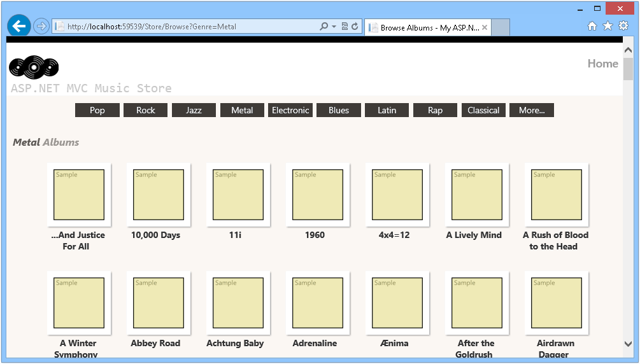Click the 10,000 Days album cover thumbnail
The width and height of the screenshot is (640, 364).
click(x=158, y=195)
